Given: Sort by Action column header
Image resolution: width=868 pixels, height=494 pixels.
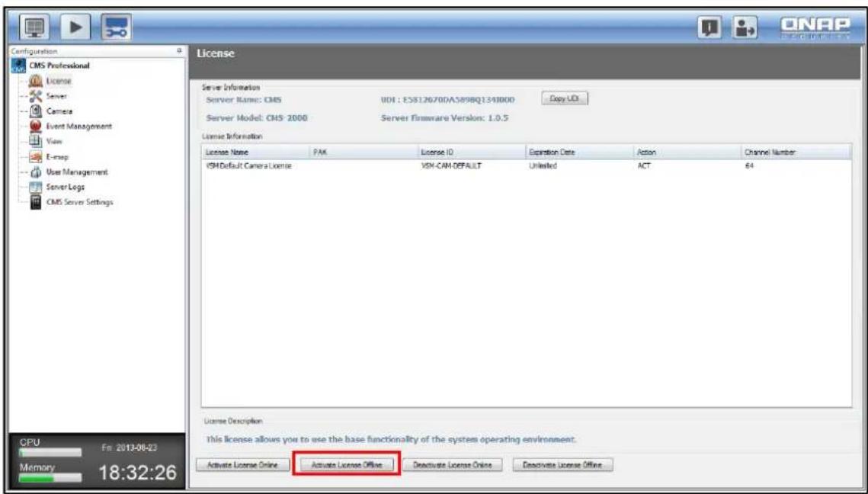Looking at the screenshot, I should click(x=689, y=152).
